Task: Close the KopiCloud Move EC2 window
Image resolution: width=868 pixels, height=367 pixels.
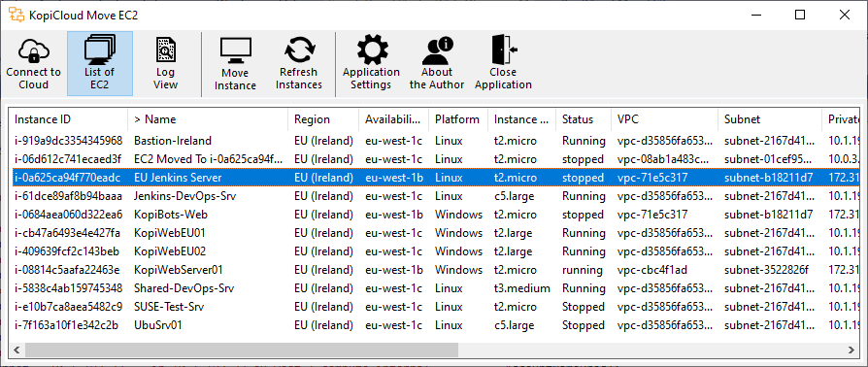Action: click(844, 15)
